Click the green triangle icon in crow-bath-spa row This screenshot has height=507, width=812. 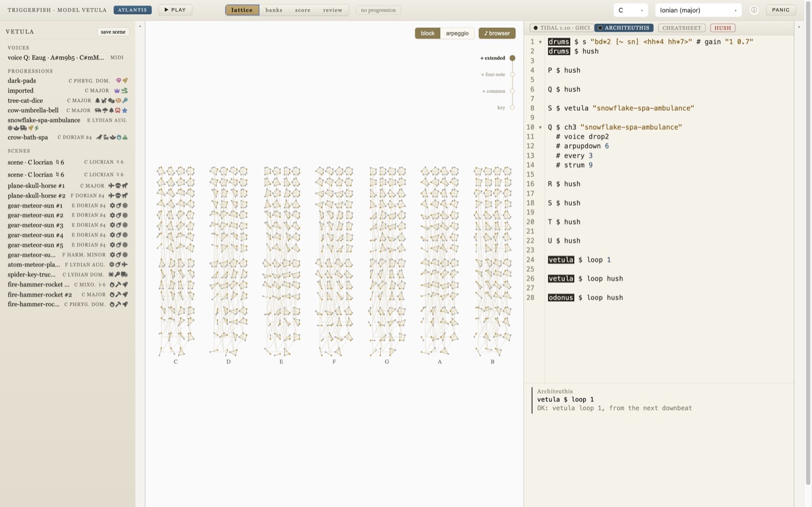(125, 137)
